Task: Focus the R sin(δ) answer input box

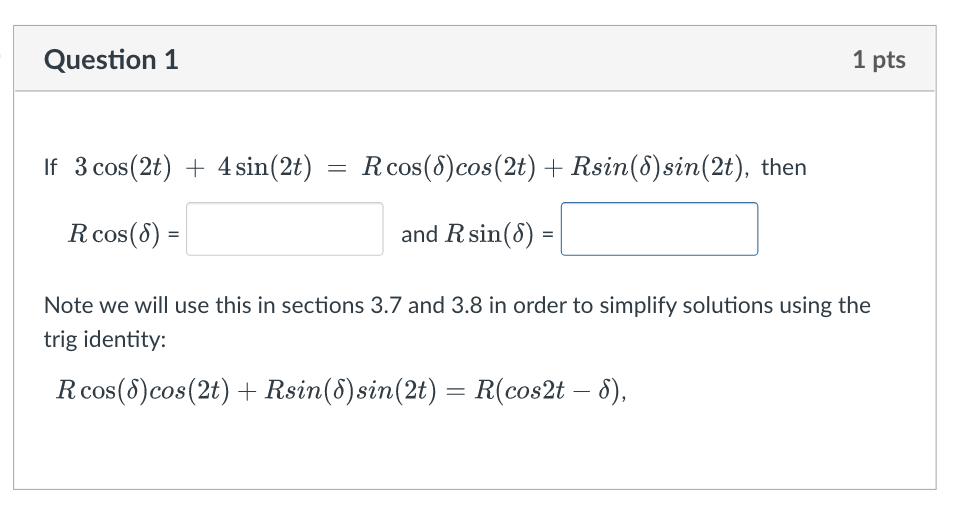Action: point(659,229)
